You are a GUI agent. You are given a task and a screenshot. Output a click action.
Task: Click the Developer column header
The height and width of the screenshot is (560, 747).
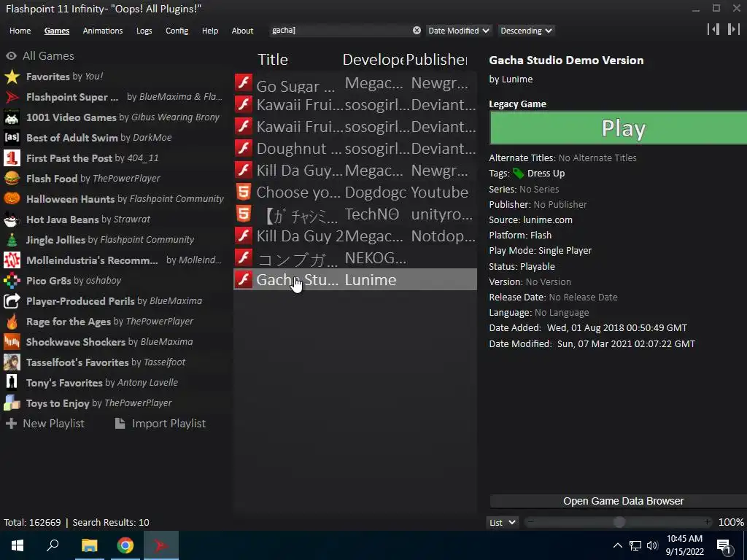373,60
